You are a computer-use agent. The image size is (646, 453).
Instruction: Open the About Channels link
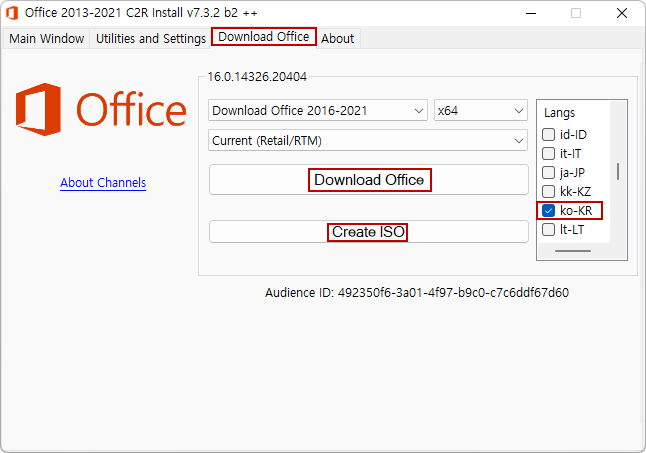(x=103, y=182)
